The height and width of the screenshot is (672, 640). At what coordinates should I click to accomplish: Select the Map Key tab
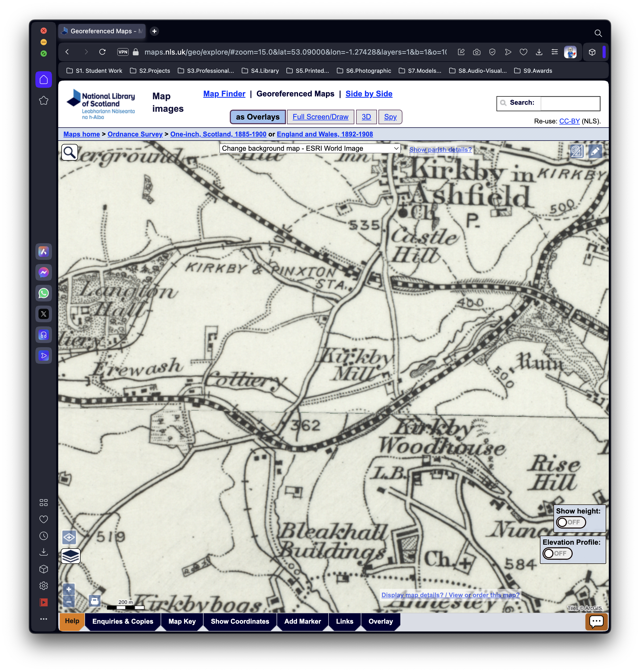tap(182, 621)
